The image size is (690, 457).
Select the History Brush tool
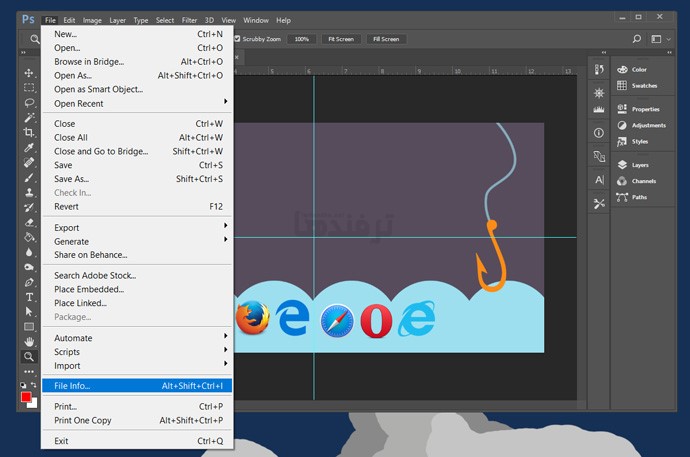(29, 207)
